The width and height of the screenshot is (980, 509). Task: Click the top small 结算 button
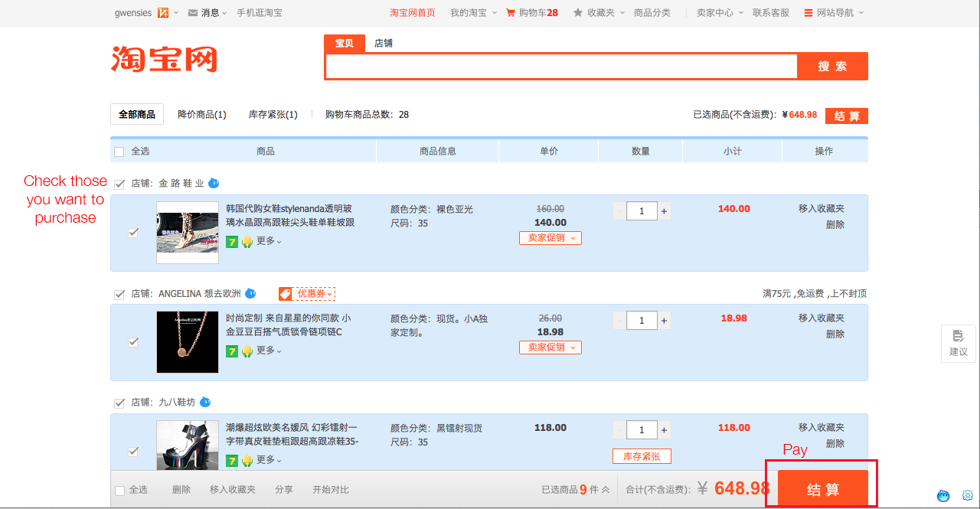tap(847, 116)
